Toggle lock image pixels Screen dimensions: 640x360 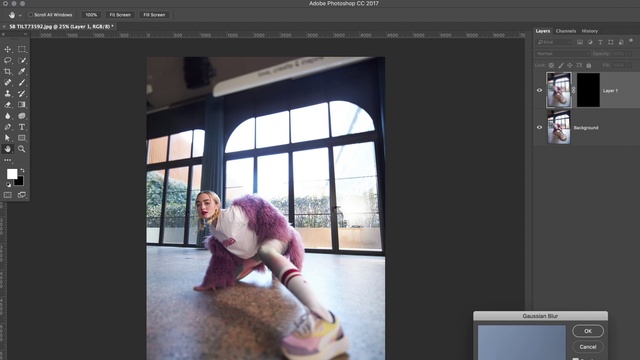click(x=561, y=65)
